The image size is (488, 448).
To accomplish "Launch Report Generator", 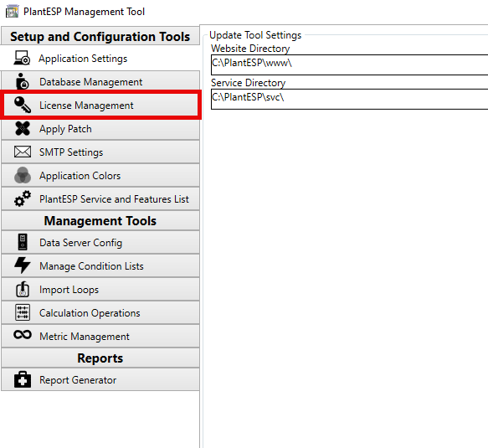I will pos(100,379).
